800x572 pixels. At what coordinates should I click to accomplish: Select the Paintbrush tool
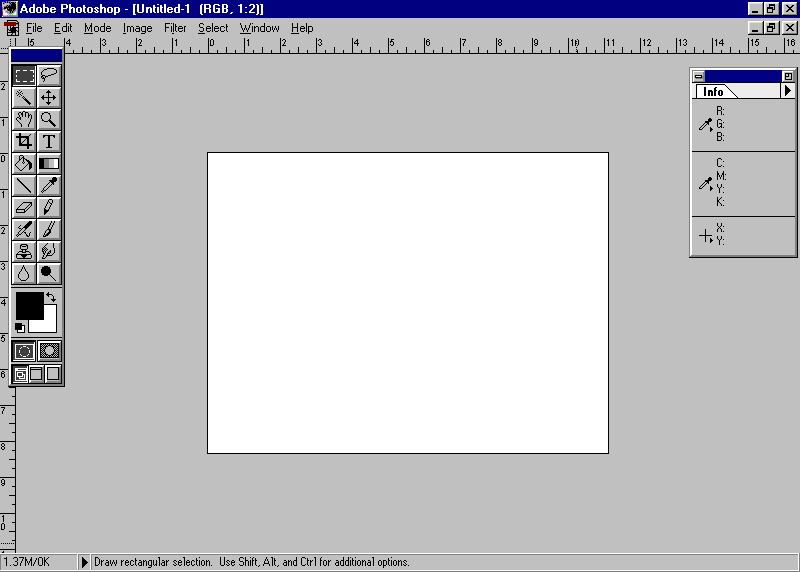tap(49, 229)
